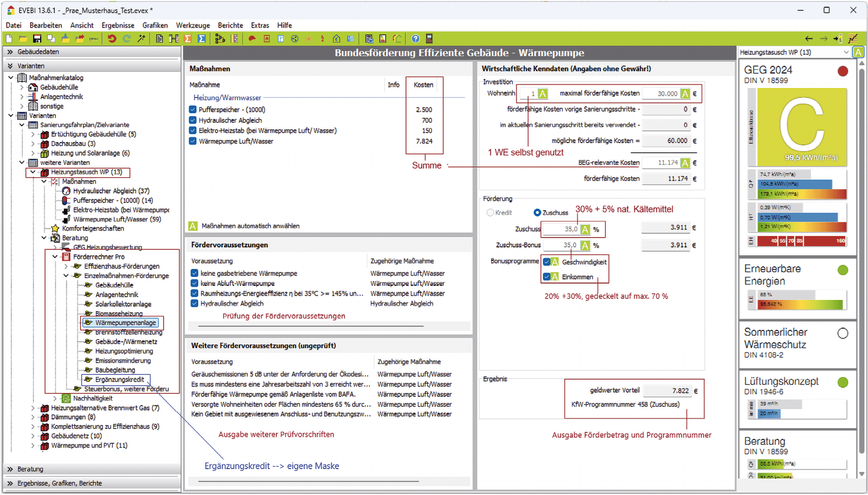
Task: Click the magic wand toolbar icon
Action: pos(142,39)
